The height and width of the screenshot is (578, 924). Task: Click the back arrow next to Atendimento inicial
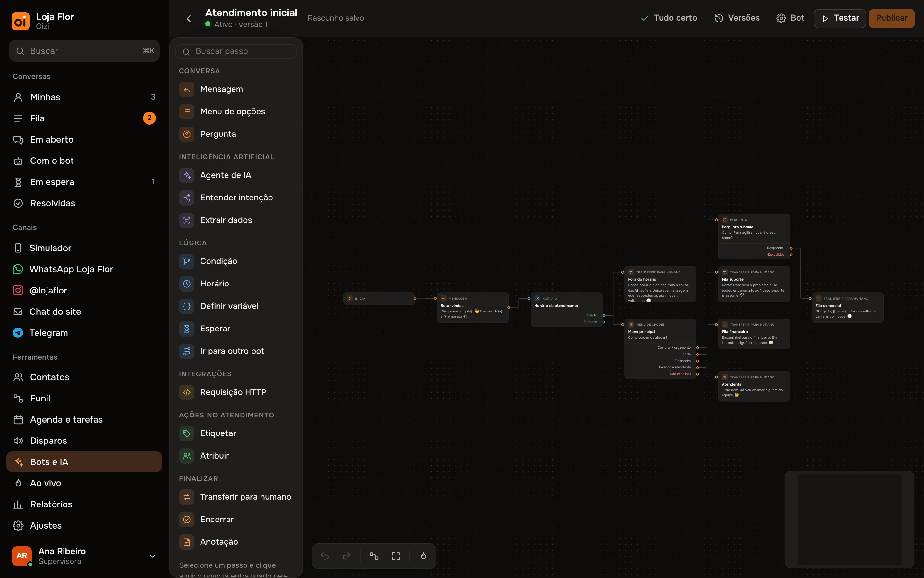coord(189,18)
